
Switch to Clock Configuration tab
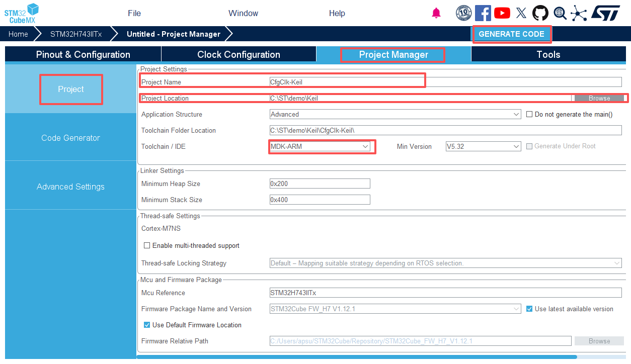[239, 54]
